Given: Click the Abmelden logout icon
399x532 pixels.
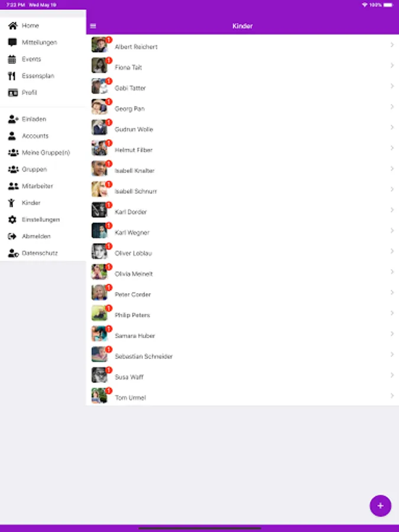Looking at the screenshot, I should click(12, 236).
